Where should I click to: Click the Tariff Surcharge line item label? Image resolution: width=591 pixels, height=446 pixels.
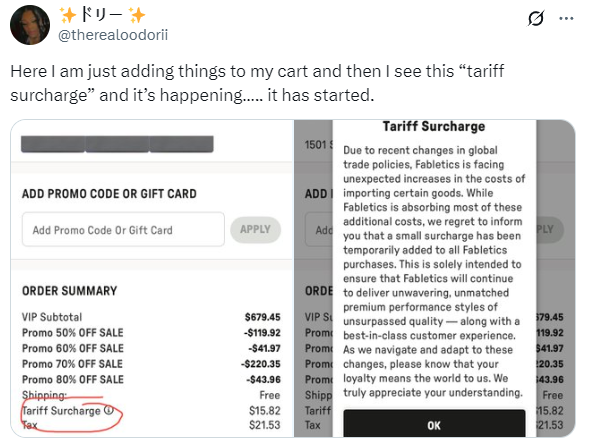pyautogui.click(x=61, y=411)
